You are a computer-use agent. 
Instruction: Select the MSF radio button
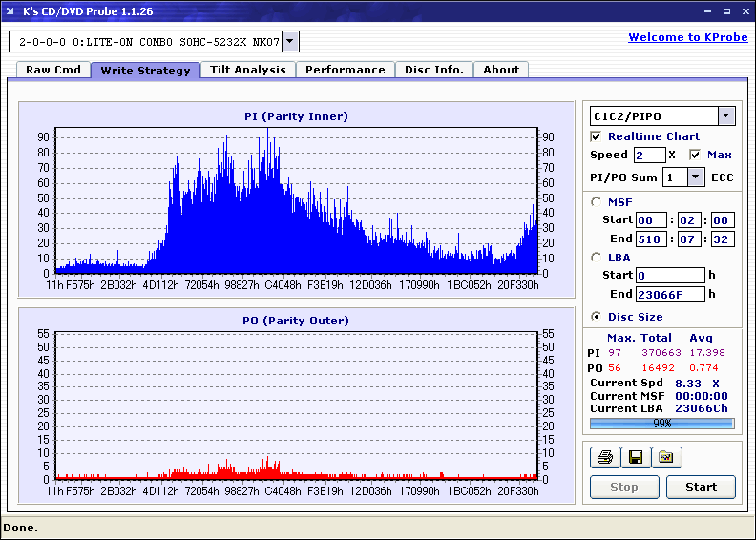(597, 201)
